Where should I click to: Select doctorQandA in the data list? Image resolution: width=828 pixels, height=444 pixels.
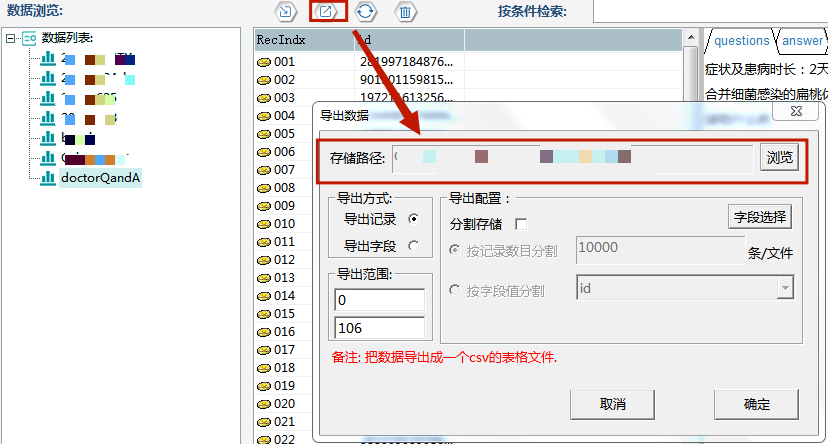tap(100, 178)
